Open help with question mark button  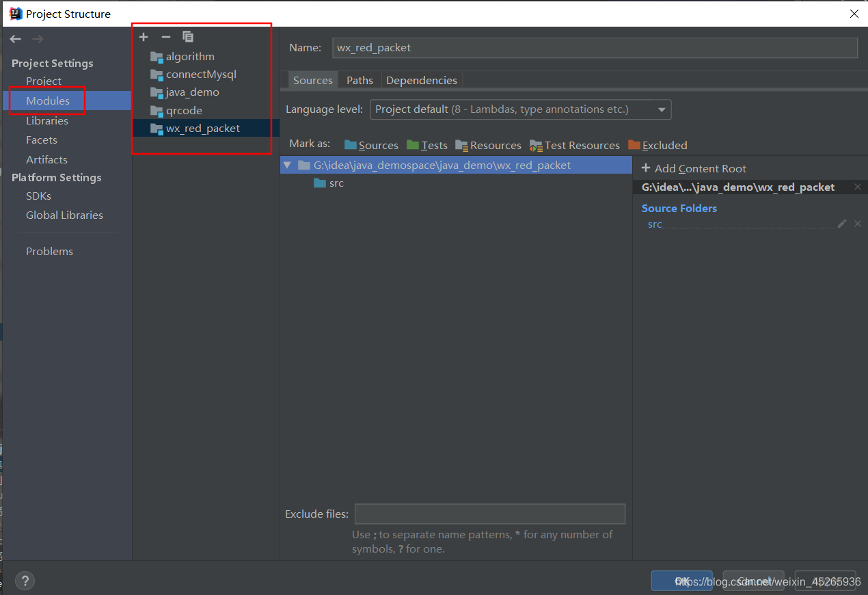[x=25, y=581]
